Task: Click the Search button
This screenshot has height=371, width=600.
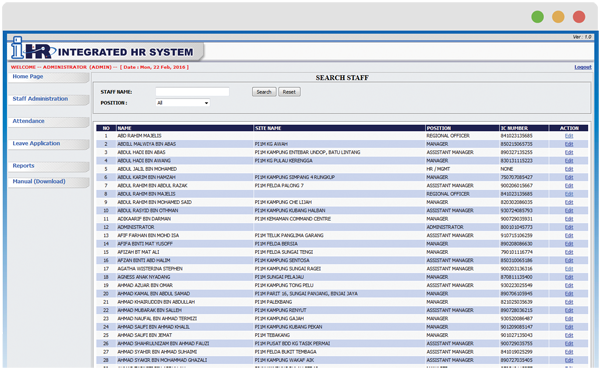Action: 264,92
